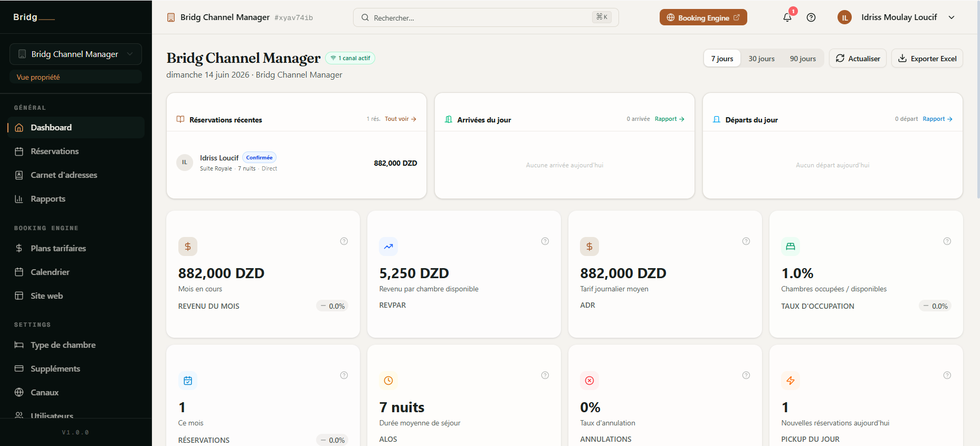The height and width of the screenshot is (446, 980).
Task: Open Rapport link for Départs du jour
Action: (938, 119)
